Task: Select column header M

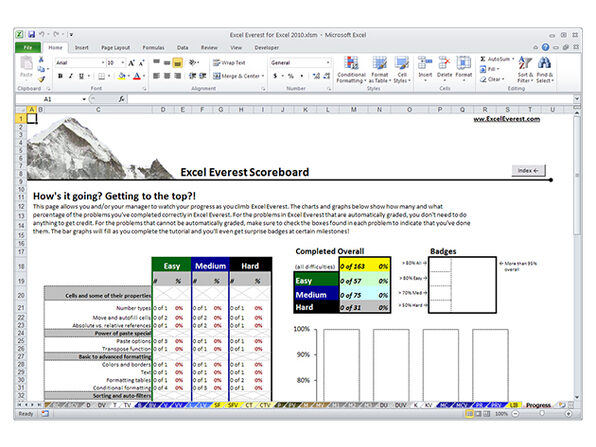Action: 353,109
